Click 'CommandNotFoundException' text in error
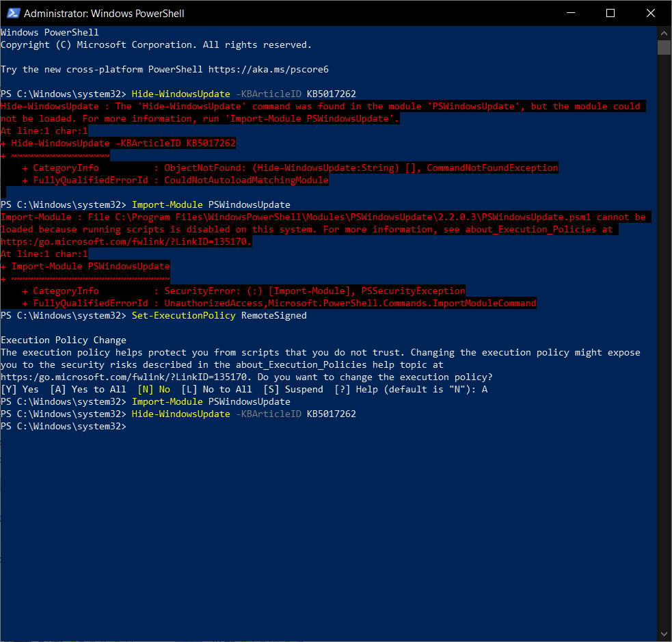This screenshot has width=672, height=642. coord(492,168)
